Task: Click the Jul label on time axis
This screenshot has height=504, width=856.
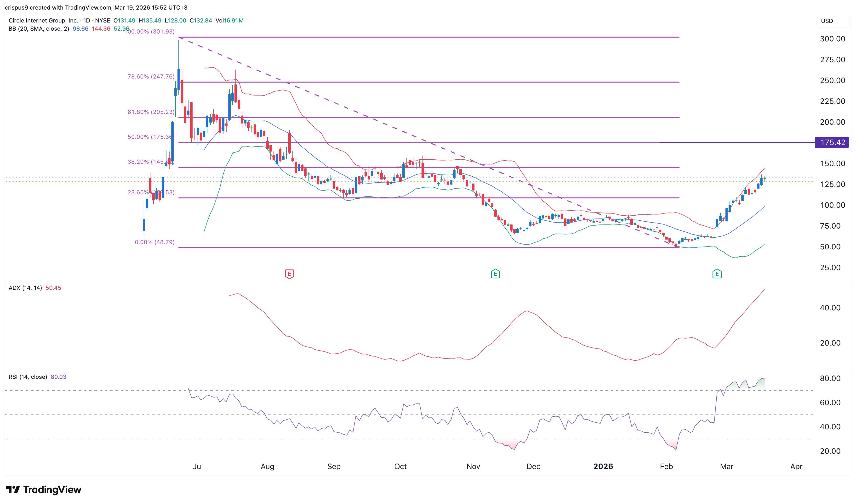Action: point(198,466)
